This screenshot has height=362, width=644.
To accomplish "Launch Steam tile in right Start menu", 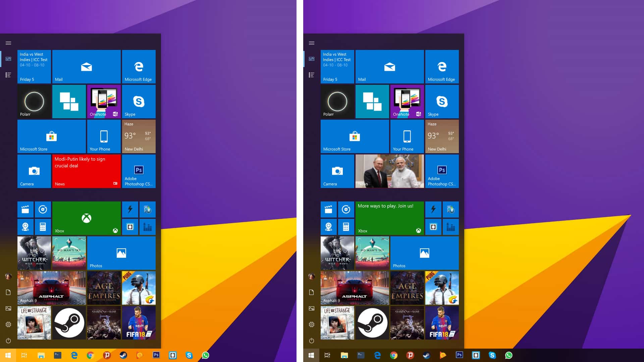I will (x=372, y=323).
